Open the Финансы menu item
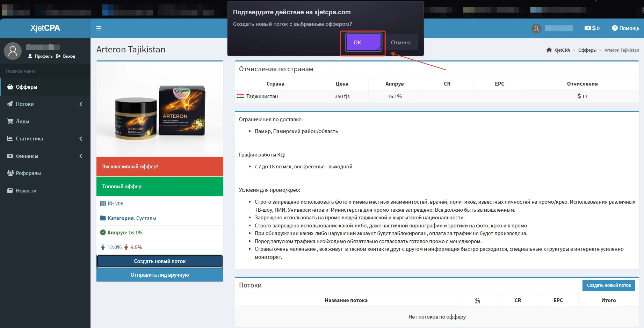This screenshot has height=328, width=644. 45,156
